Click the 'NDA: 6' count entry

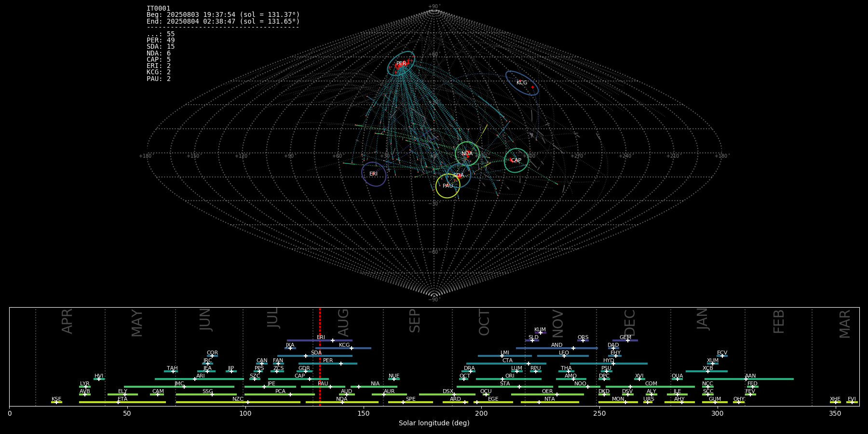(x=159, y=54)
